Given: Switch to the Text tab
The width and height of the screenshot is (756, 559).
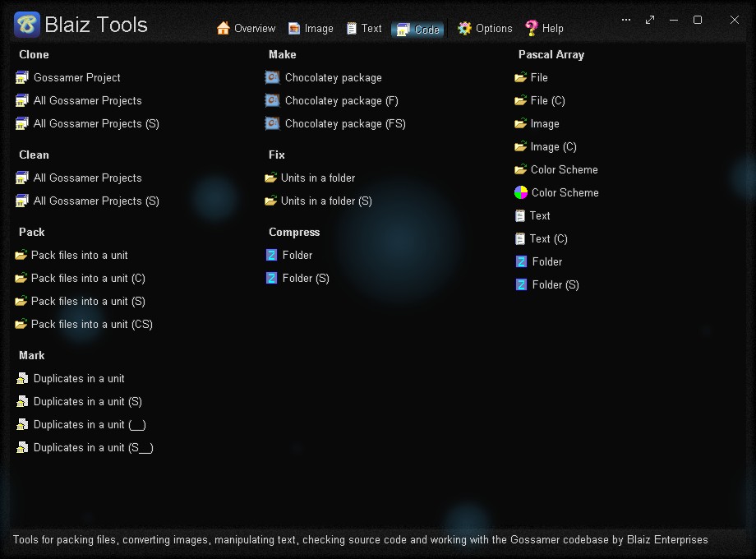Looking at the screenshot, I should pyautogui.click(x=364, y=29).
